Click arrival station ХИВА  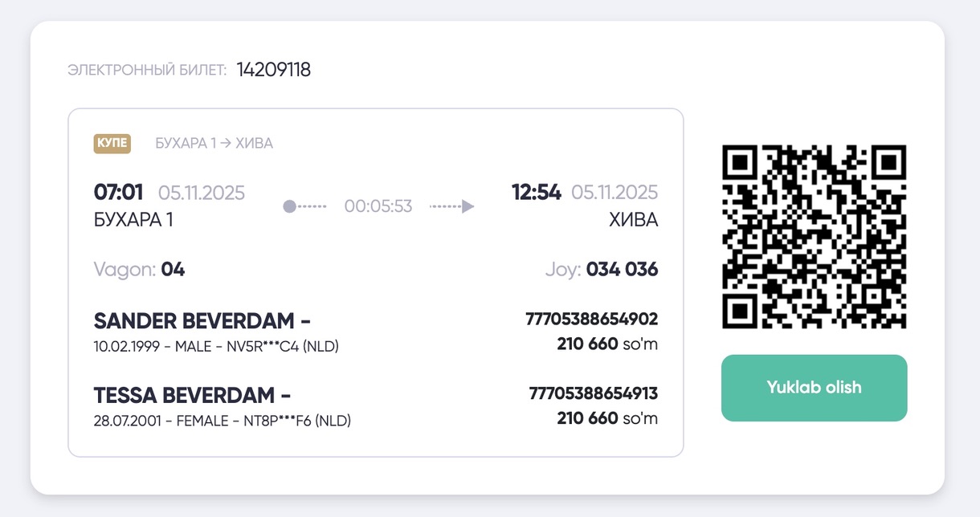633,219
